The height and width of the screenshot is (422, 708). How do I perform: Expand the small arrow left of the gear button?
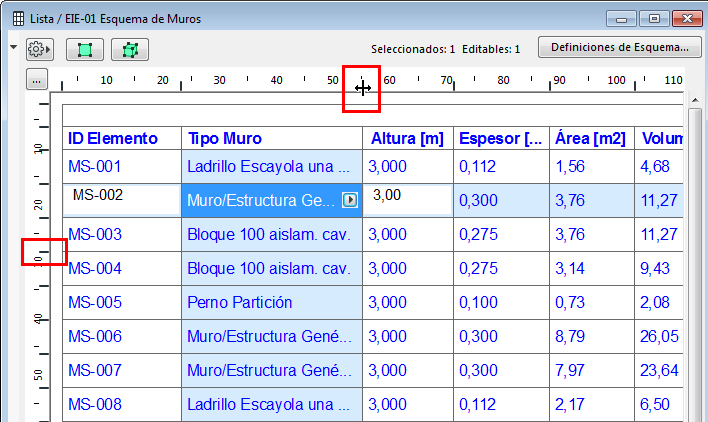pos(14,47)
